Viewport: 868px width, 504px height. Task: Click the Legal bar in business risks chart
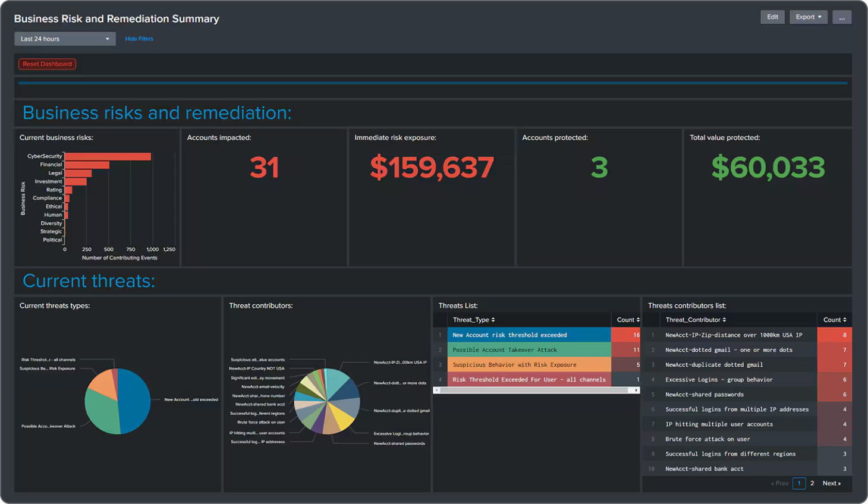coord(78,173)
